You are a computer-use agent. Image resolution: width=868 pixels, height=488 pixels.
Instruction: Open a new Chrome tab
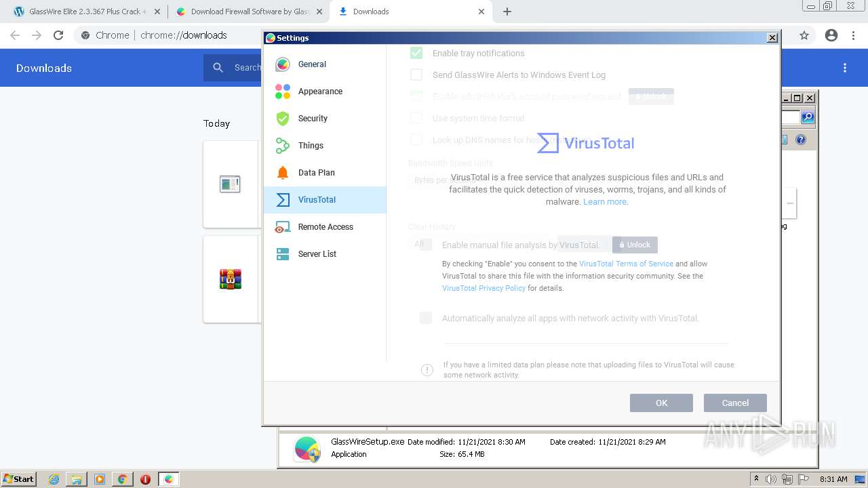pyautogui.click(x=507, y=12)
